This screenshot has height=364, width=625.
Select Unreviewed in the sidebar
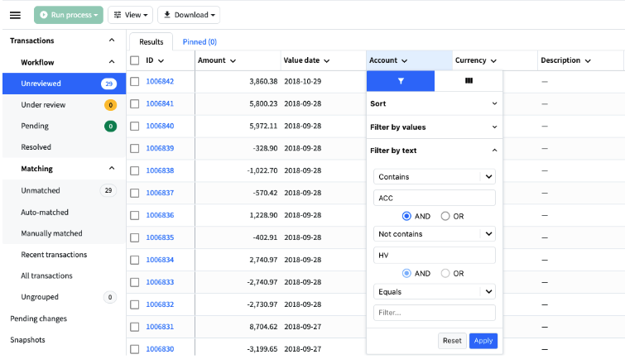[x=65, y=84]
